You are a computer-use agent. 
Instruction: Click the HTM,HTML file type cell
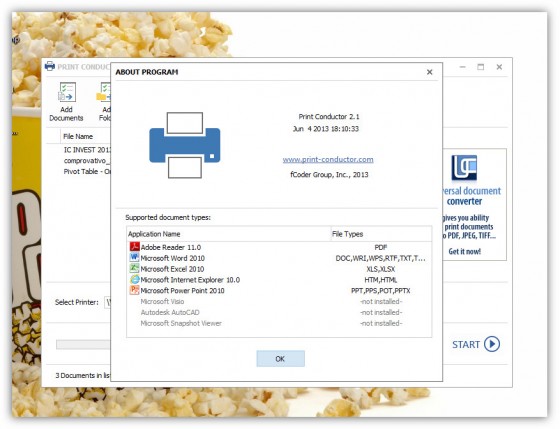381,280
